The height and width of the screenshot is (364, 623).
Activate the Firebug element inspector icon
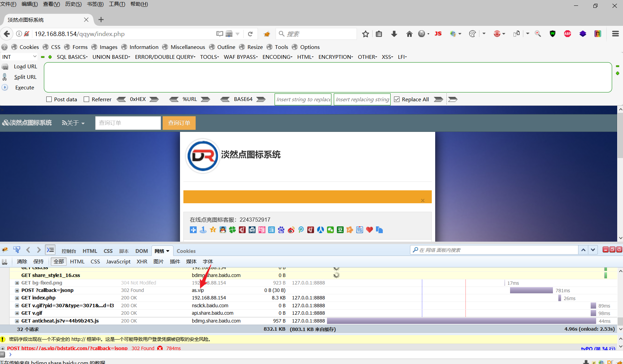[16, 250]
